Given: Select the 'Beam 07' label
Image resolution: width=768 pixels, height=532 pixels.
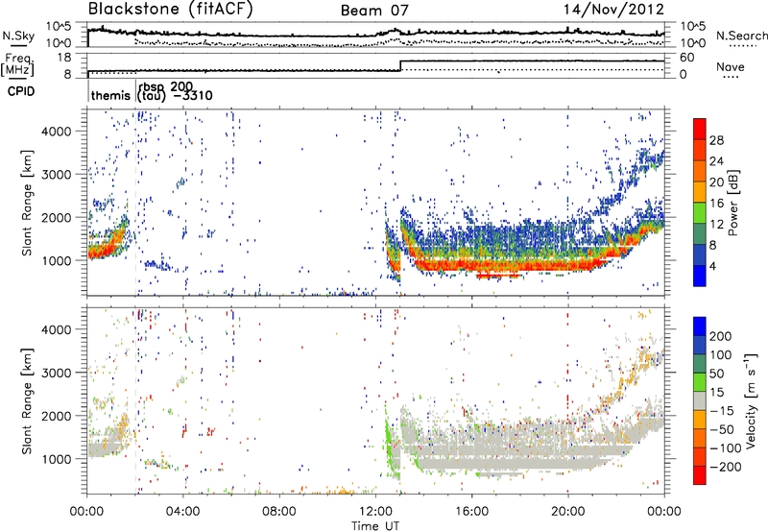Looking at the screenshot, I should pyautogui.click(x=374, y=11).
